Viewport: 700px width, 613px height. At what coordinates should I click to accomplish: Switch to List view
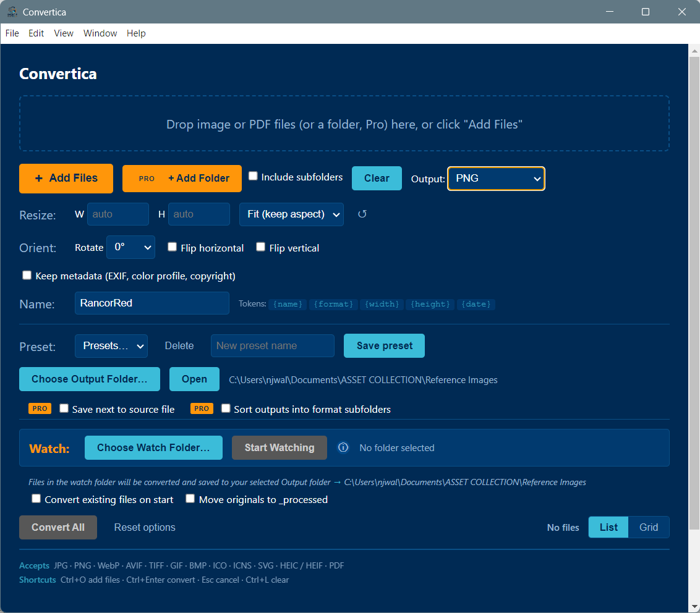pyautogui.click(x=608, y=527)
